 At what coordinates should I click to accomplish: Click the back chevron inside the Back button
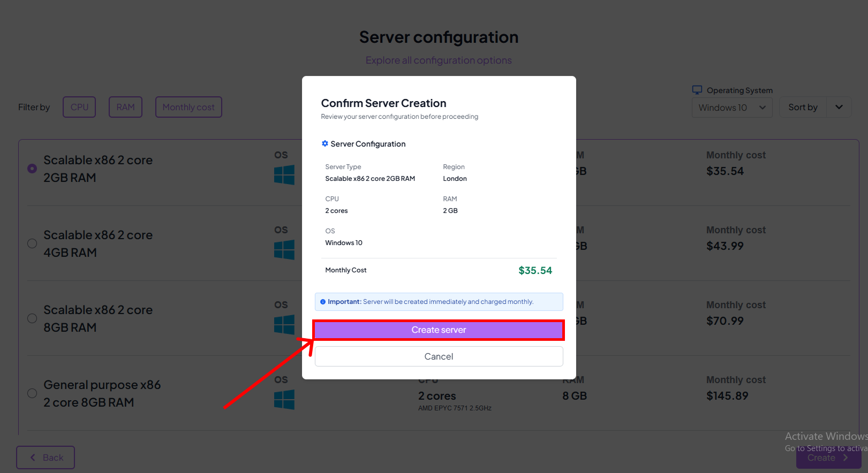tap(33, 457)
